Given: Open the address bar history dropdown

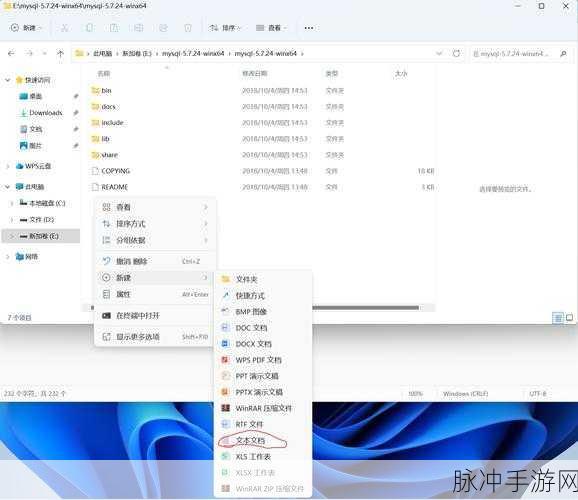Looking at the screenshot, I should point(439,53).
